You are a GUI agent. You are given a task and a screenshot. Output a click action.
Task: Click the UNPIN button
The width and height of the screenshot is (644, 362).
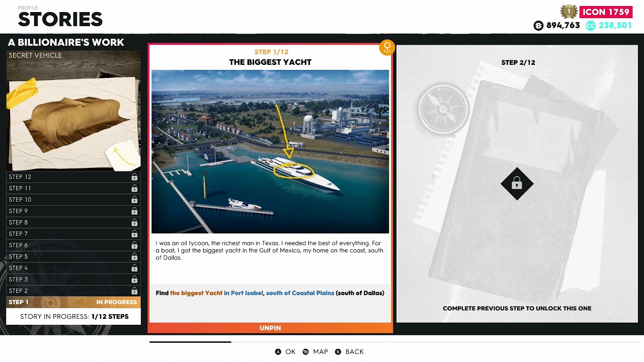[x=270, y=328]
